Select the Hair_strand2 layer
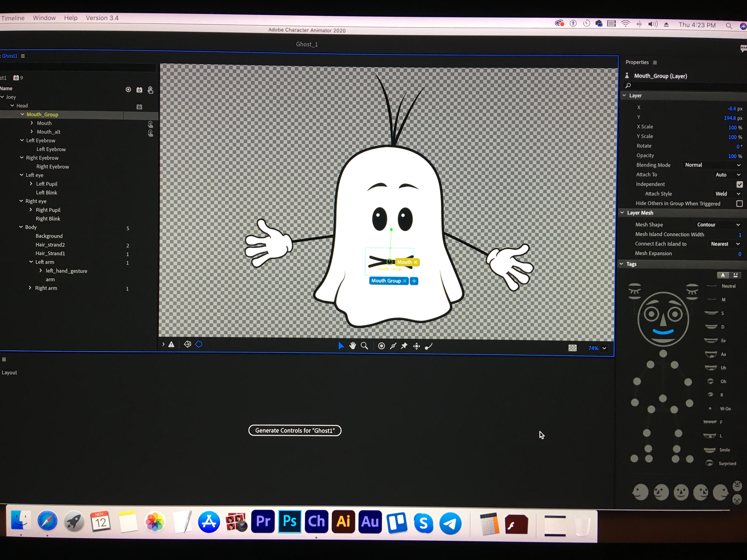747x560 pixels. (50, 245)
